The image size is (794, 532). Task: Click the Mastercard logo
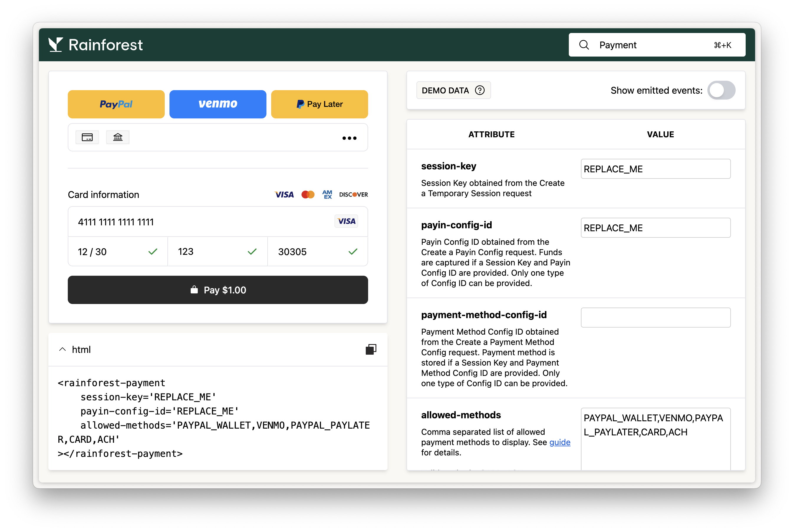pos(308,194)
